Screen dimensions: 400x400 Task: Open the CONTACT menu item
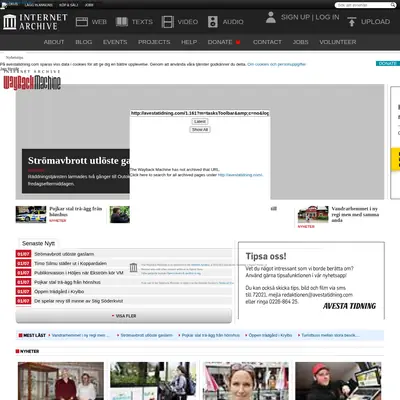tap(267, 42)
